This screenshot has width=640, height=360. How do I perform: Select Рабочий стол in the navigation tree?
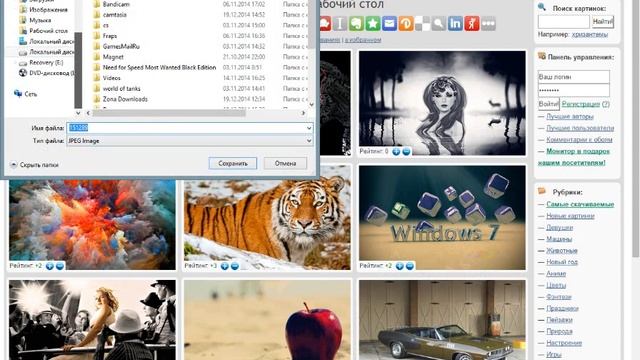43,31
